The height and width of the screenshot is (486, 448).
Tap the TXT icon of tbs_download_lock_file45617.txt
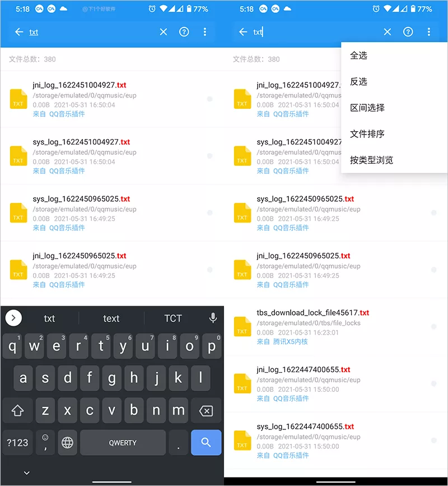[x=242, y=326]
